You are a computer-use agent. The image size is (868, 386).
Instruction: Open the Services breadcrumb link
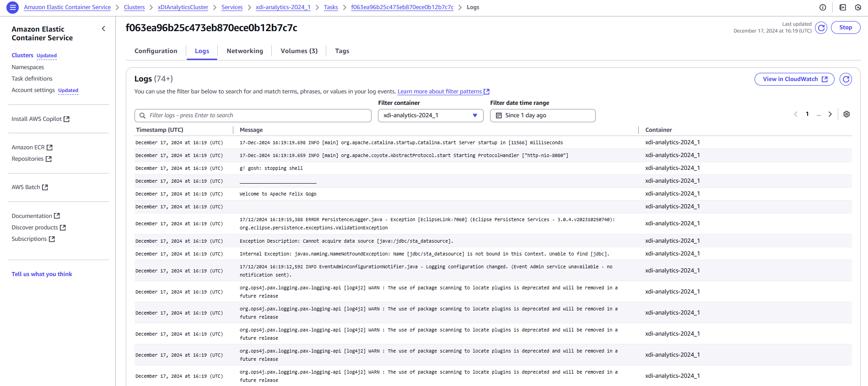click(x=232, y=7)
